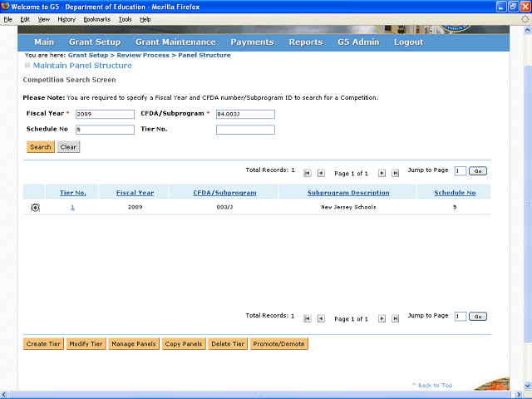The width and height of the screenshot is (532, 399).
Task: Click the Review Process breadcrumb link
Action: [143, 55]
